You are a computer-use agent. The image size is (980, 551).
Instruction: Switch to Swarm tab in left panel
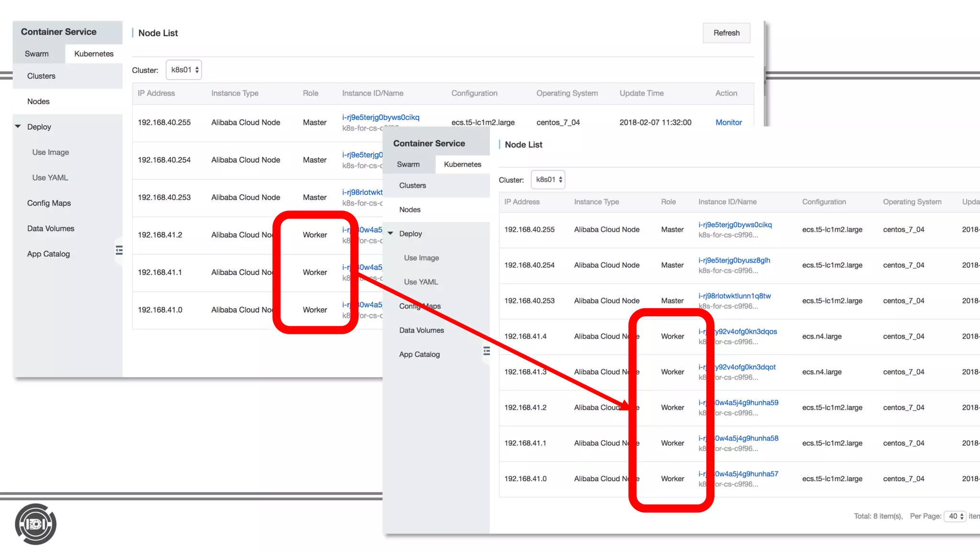coord(37,54)
